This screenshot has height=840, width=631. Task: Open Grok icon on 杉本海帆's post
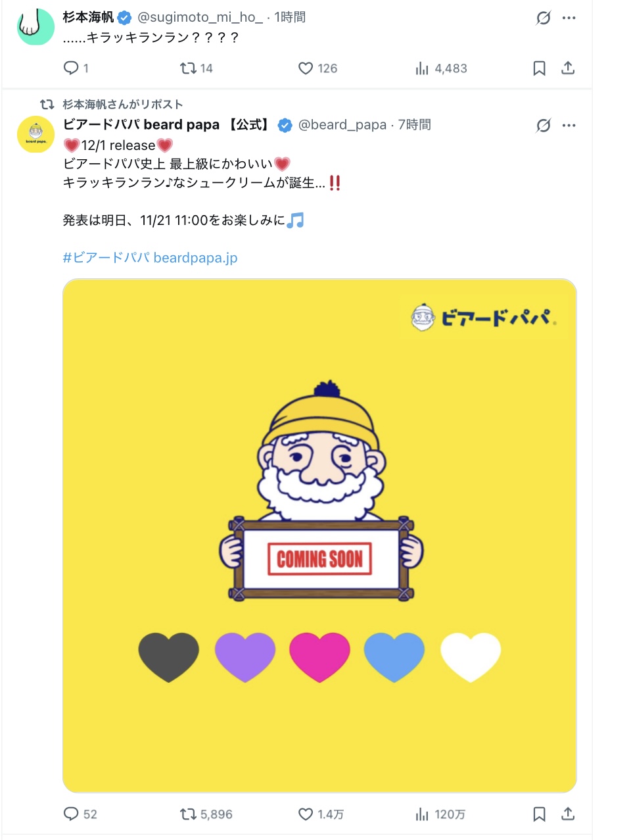click(x=543, y=18)
